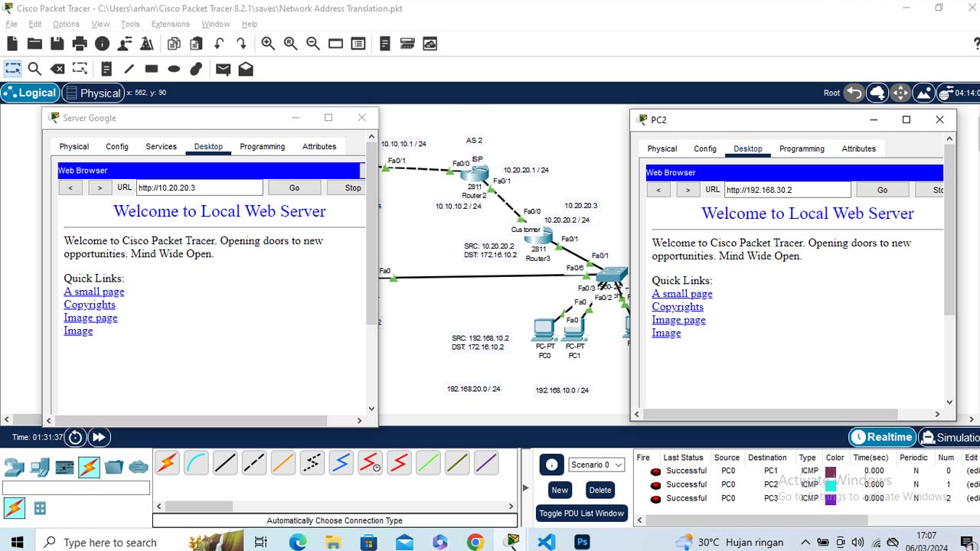Image resolution: width=980 pixels, height=551 pixels.
Task: Click the cyan PC0-PC2 PDU color swatch
Action: tap(831, 485)
